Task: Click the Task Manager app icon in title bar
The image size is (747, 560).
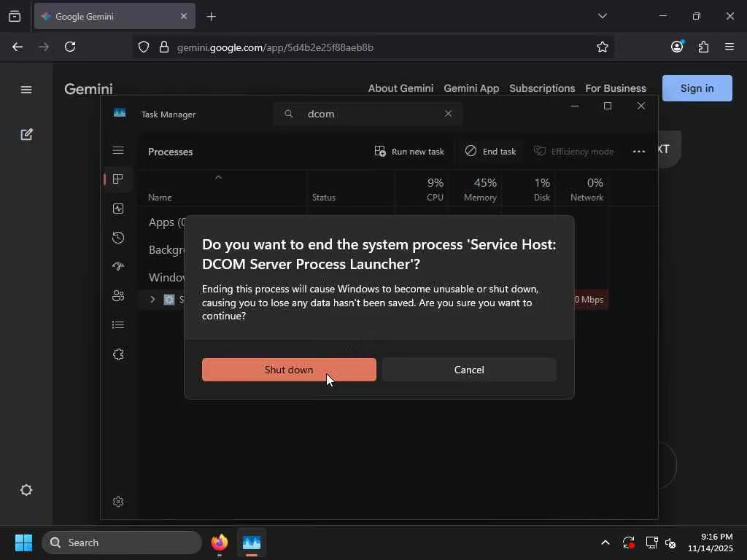Action: click(x=120, y=113)
